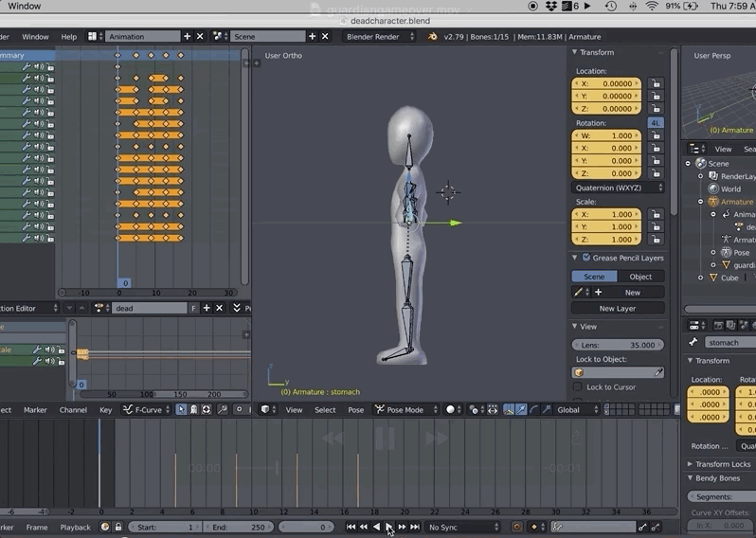
Task: Open the viewport shading dropdown
Action: pos(452,410)
